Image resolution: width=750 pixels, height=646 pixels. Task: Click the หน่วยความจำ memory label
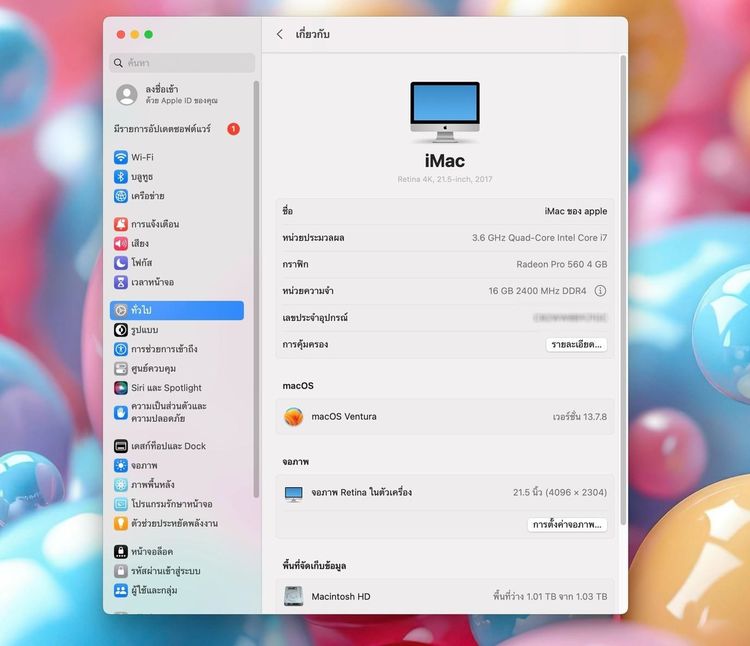click(x=308, y=291)
